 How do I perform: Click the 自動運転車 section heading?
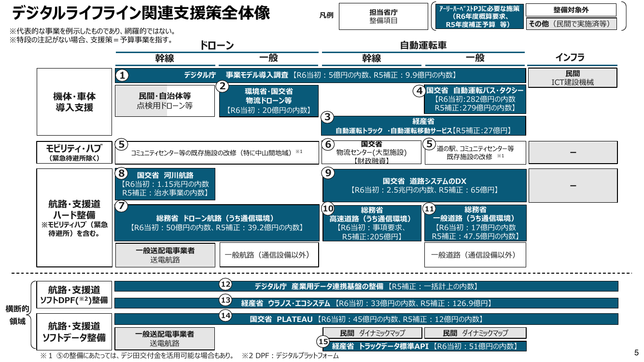pyautogui.click(x=423, y=45)
